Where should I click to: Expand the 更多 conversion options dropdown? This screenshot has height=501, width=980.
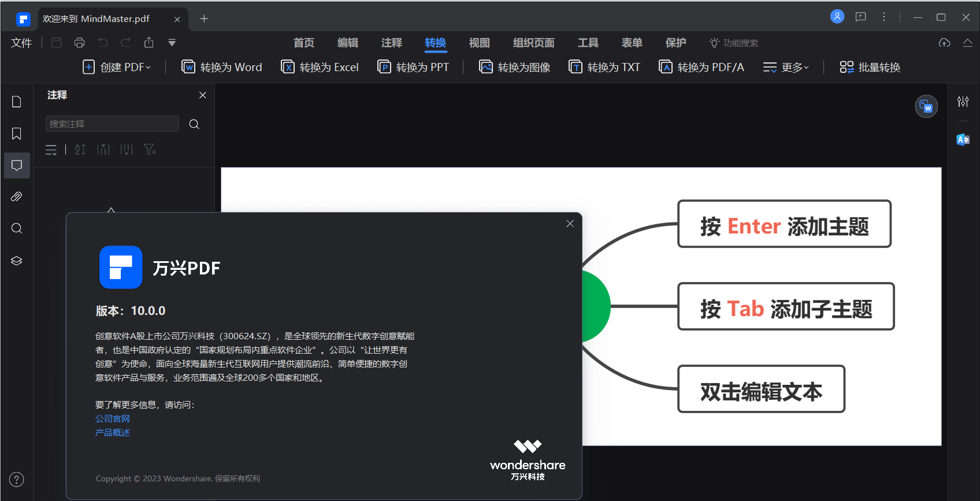786,67
